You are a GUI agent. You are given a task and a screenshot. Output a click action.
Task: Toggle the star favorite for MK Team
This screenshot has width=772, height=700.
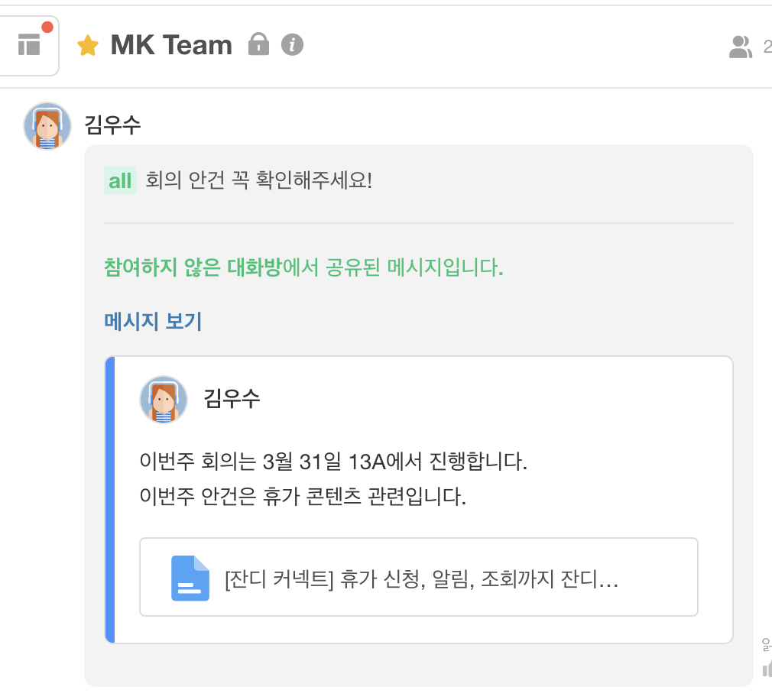coord(88,46)
